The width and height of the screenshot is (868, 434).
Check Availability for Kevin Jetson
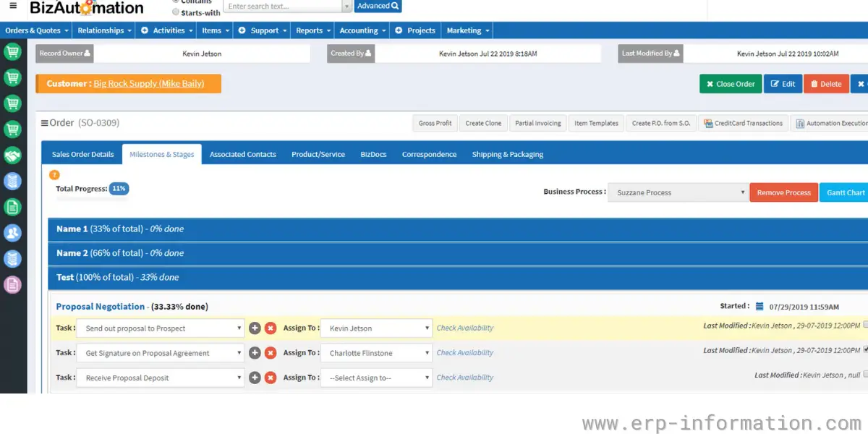pos(465,328)
